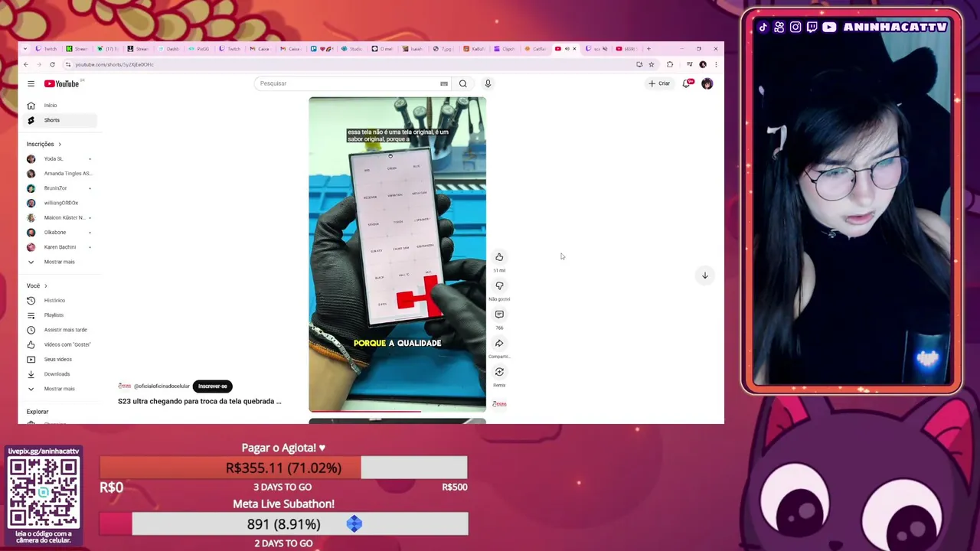The width and height of the screenshot is (980, 551).
Task: Bookmark this page with the star
Action: tap(652, 64)
